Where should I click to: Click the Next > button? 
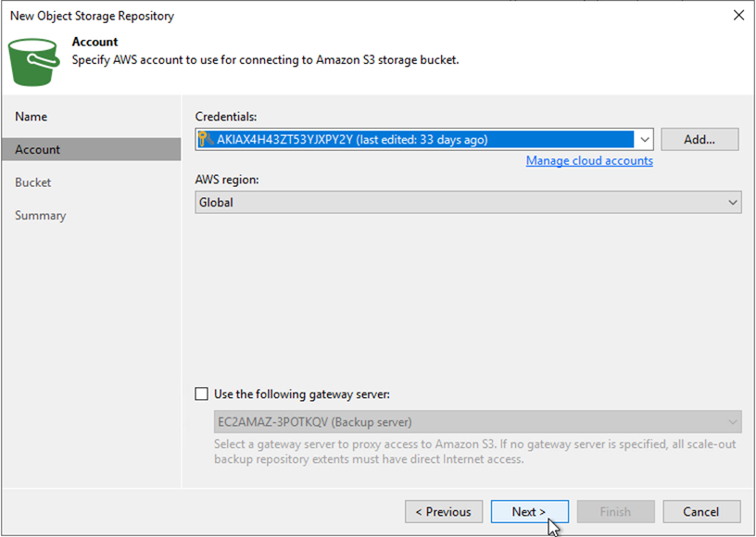529,512
